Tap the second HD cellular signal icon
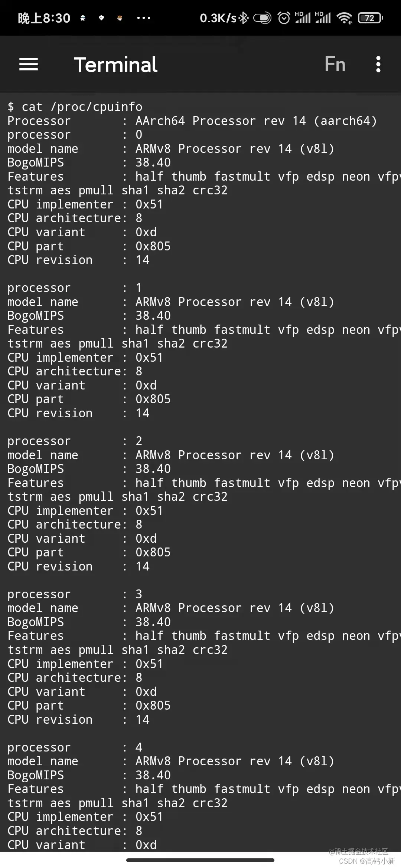Image resolution: width=401 pixels, height=868 pixels. [323, 17]
